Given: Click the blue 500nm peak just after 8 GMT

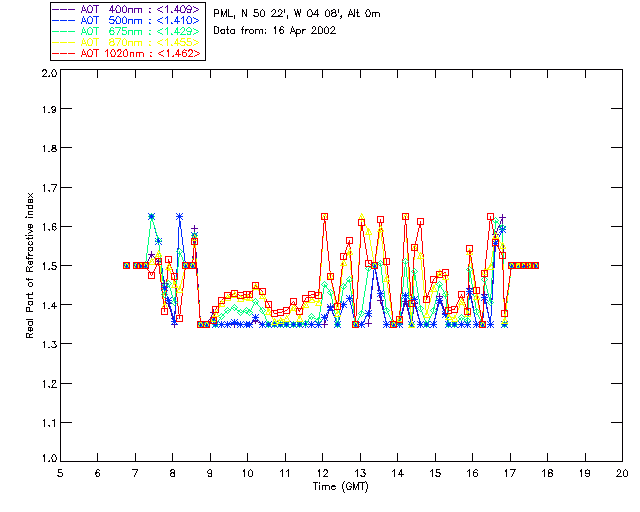Looking at the screenshot, I should pyautogui.click(x=179, y=216).
